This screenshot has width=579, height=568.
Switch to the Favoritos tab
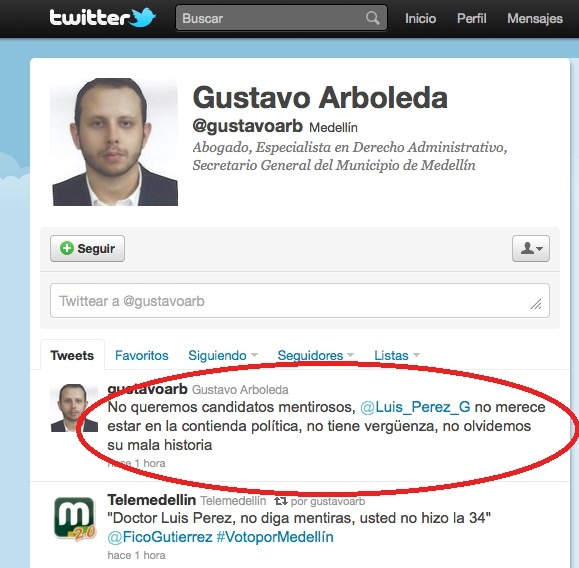click(x=142, y=355)
